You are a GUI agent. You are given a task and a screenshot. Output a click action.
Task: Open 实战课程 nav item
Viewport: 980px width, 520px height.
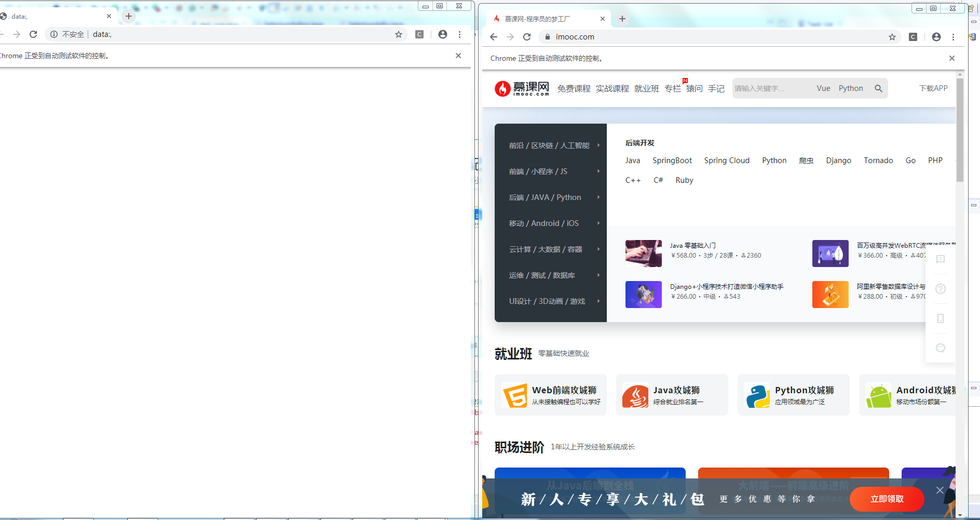point(612,89)
